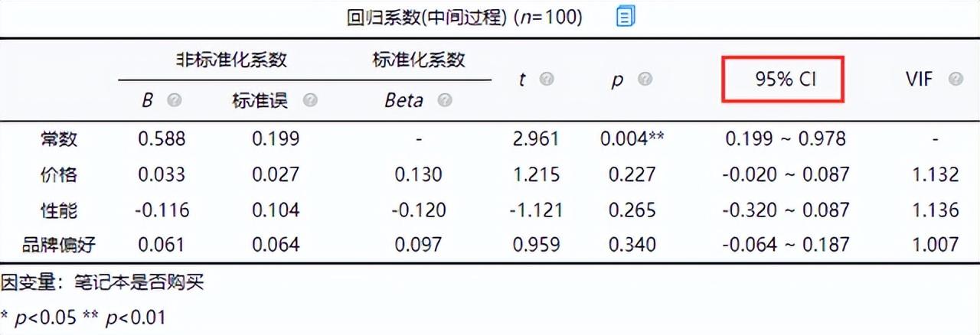Select the 95% CI column header
The image size is (980, 335).
pos(782,79)
